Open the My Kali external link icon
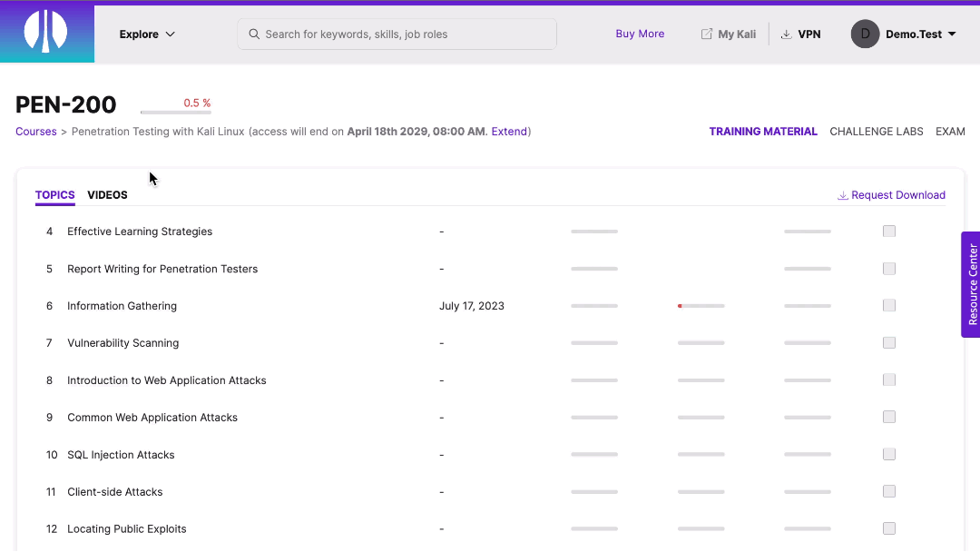This screenshot has height=552, width=980. (705, 34)
